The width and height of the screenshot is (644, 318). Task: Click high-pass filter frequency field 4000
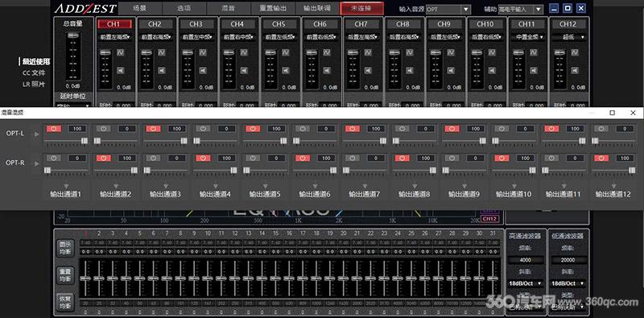click(x=526, y=260)
